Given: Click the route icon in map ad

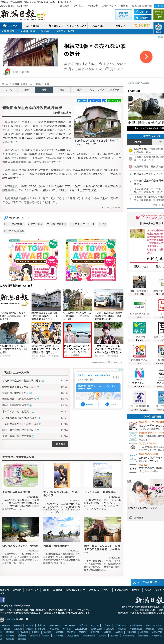Looking at the screenshot, I should [x=107, y=404].
